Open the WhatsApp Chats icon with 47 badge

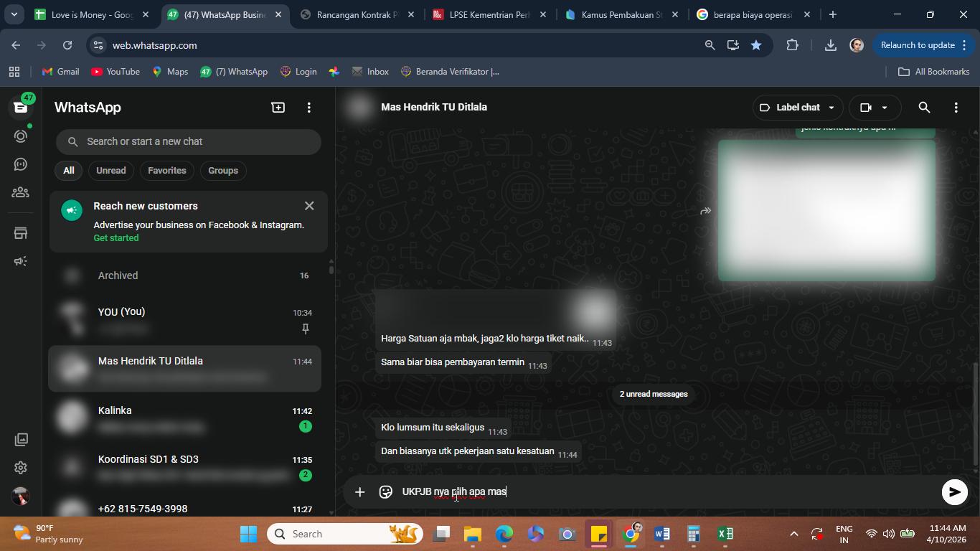click(21, 107)
